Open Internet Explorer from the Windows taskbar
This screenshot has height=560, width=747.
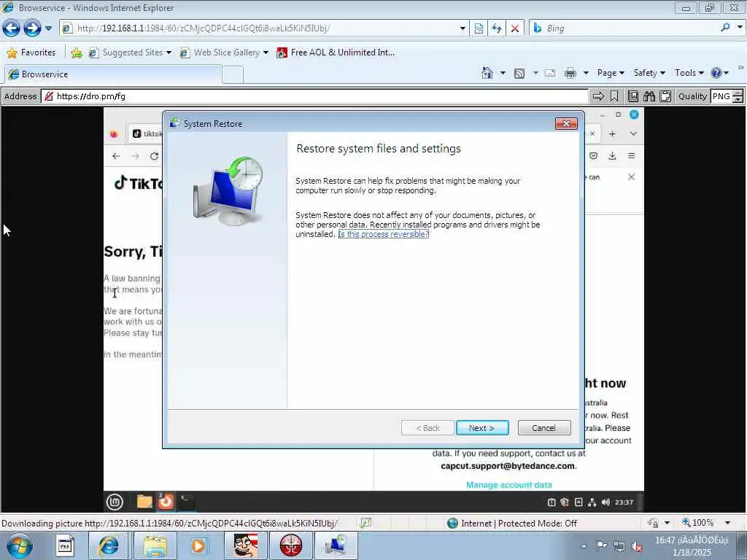click(x=109, y=545)
